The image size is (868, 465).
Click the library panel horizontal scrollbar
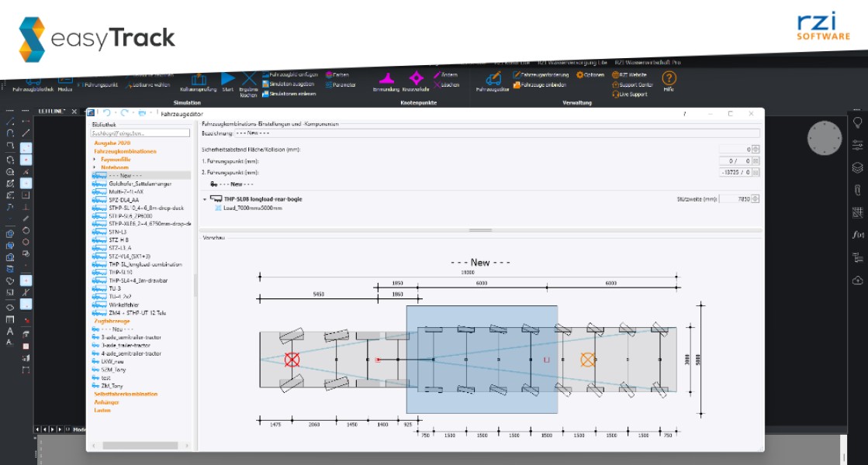[x=140, y=446]
